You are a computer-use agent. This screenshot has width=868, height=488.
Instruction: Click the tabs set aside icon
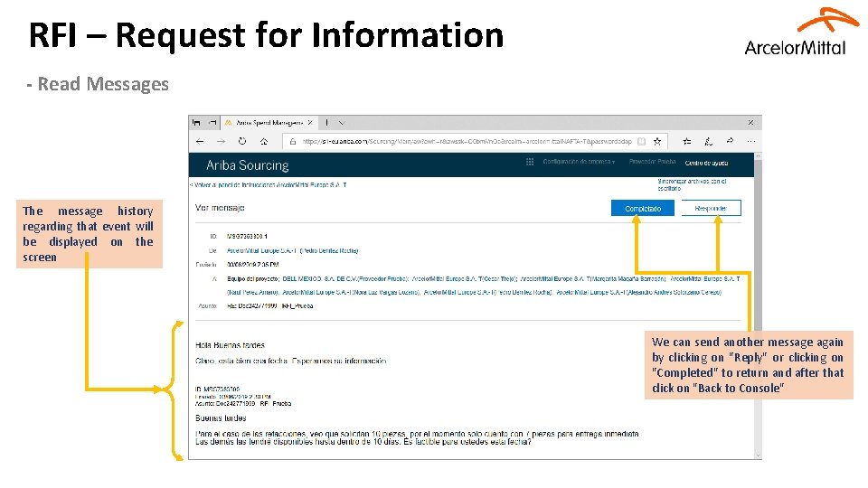[196, 123]
